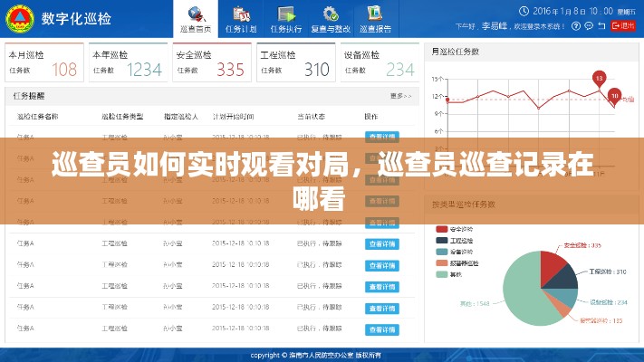Open the 巡查首页 home icon

click(x=195, y=16)
